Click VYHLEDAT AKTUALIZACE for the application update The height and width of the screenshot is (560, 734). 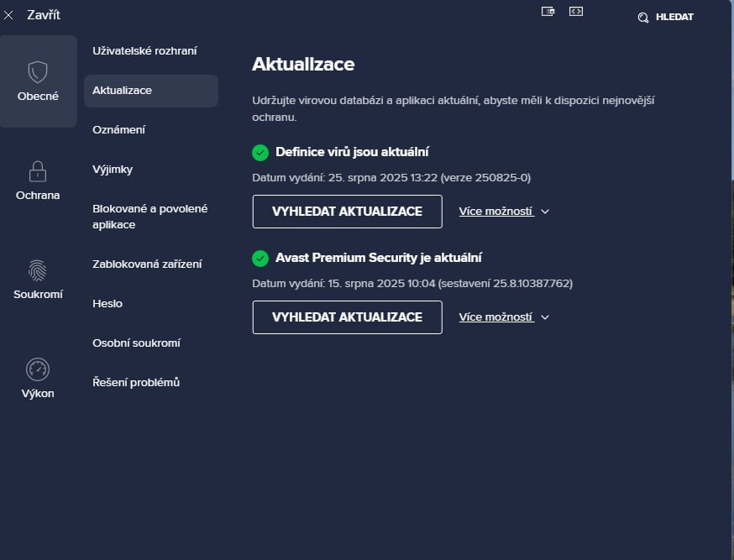[x=347, y=317]
